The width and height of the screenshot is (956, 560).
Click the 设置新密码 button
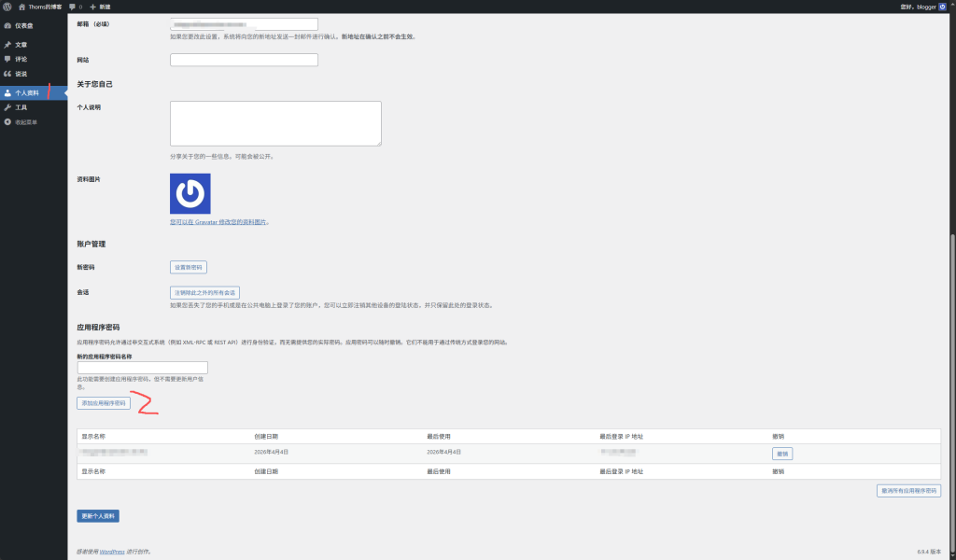click(189, 267)
